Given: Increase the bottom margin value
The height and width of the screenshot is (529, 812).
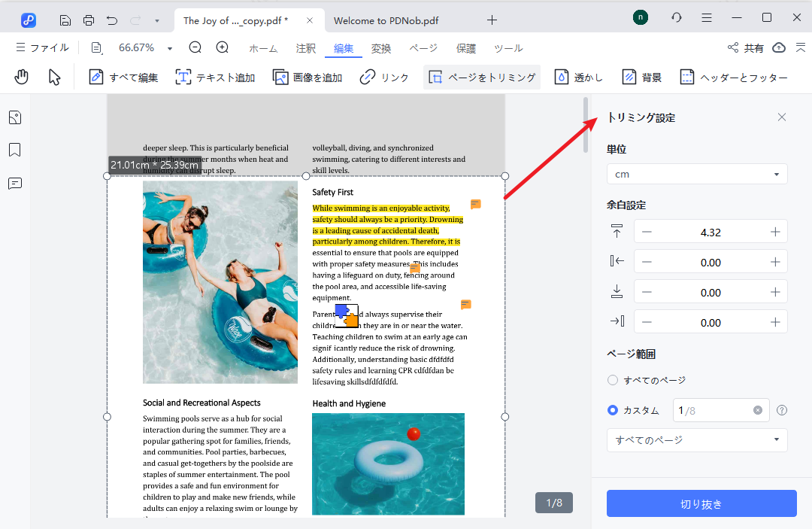Looking at the screenshot, I should (x=775, y=292).
